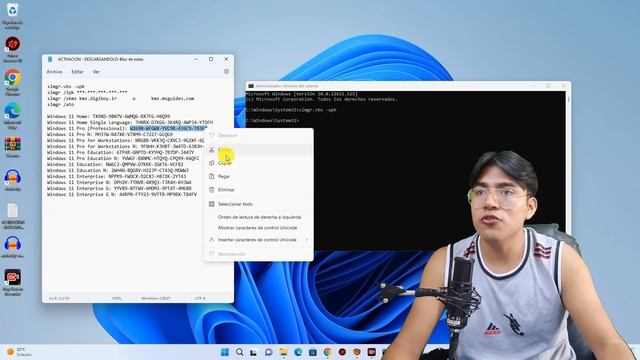This screenshot has height=360, width=640.
Task: Open taskbar Search magnifier
Action: pos(239,352)
